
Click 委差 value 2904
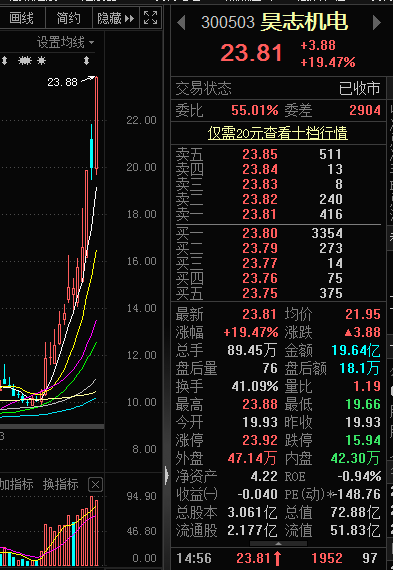pyautogui.click(x=365, y=110)
